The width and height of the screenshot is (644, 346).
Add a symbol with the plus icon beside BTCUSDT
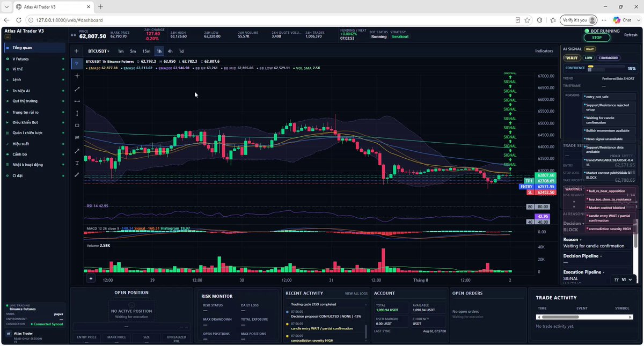pos(77,51)
